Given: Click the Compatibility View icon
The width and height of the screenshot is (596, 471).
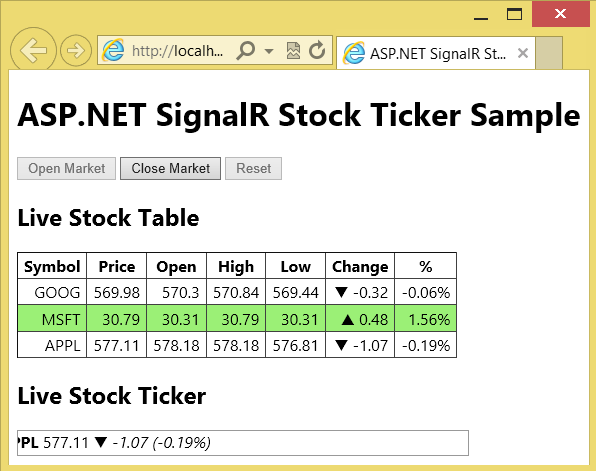Looking at the screenshot, I should coord(293,51).
